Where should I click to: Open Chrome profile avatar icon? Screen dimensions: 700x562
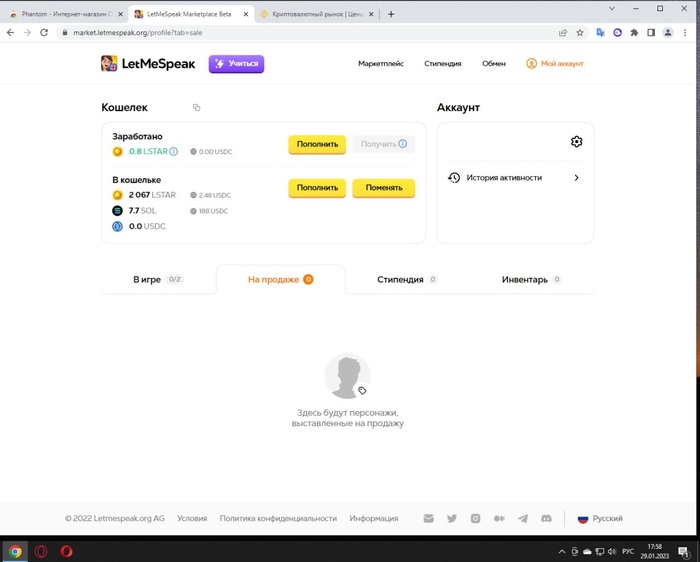click(668, 33)
